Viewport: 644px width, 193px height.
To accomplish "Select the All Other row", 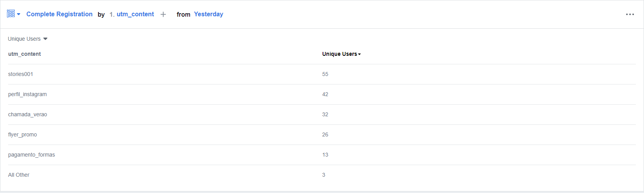I will tap(19, 175).
